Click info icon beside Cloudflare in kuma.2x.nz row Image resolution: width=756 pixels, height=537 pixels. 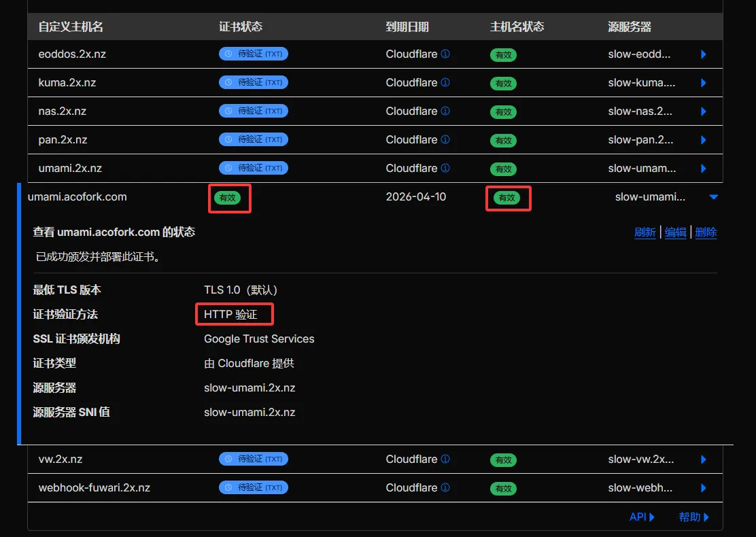click(445, 82)
